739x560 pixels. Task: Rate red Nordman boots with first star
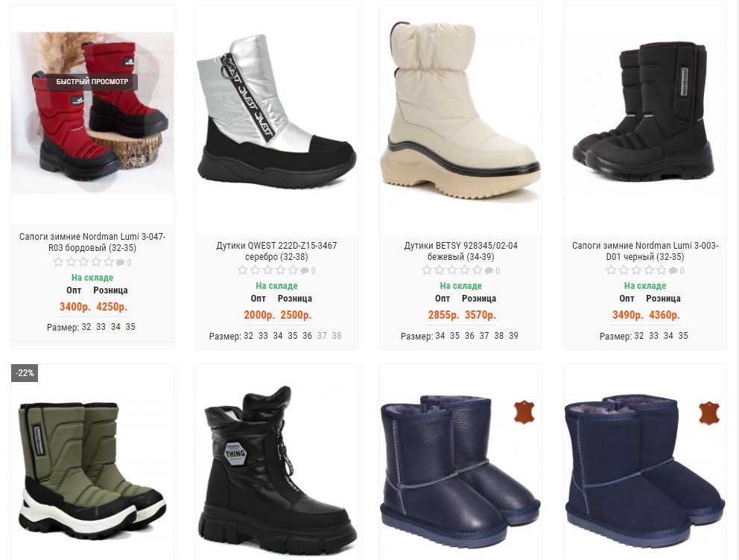(58, 262)
